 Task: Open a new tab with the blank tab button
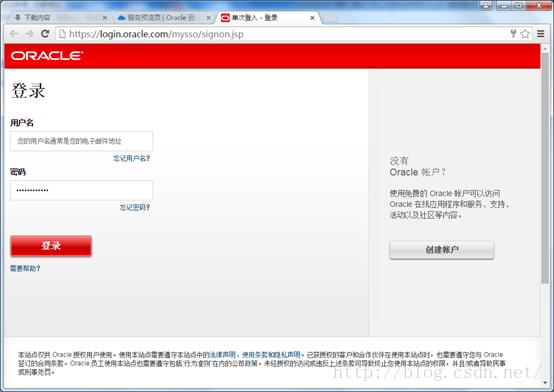[x=330, y=18]
